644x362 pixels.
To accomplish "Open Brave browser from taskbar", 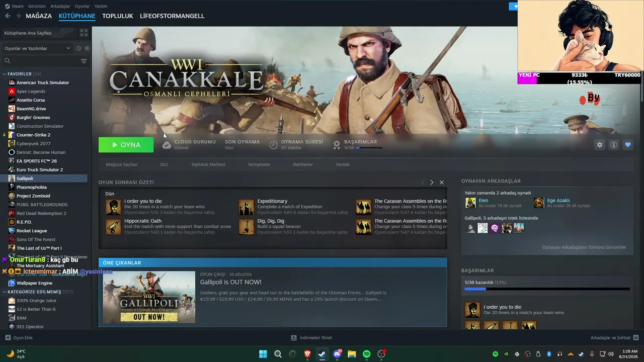I will coord(307,354).
